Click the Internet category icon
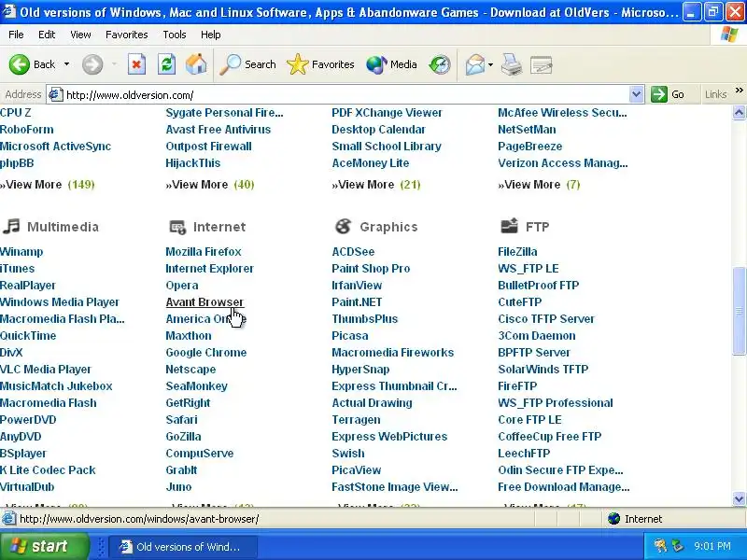Screen dimensions: 747x560 pos(177,227)
